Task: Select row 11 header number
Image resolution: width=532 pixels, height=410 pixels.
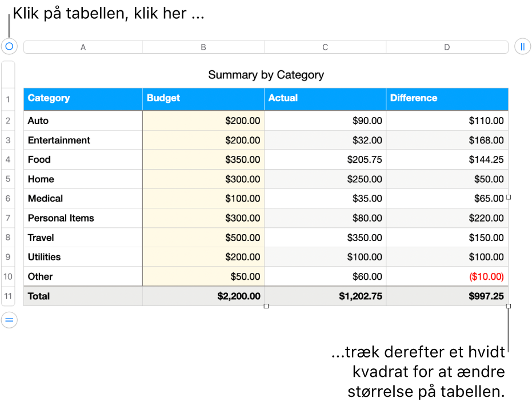Action: (x=9, y=296)
